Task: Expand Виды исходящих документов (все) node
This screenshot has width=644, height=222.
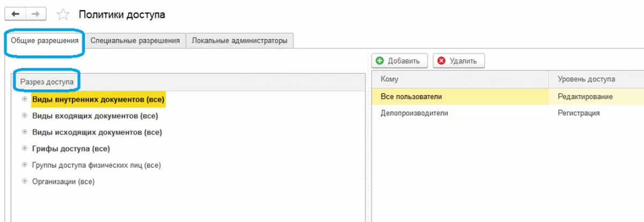Action: tap(24, 132)
